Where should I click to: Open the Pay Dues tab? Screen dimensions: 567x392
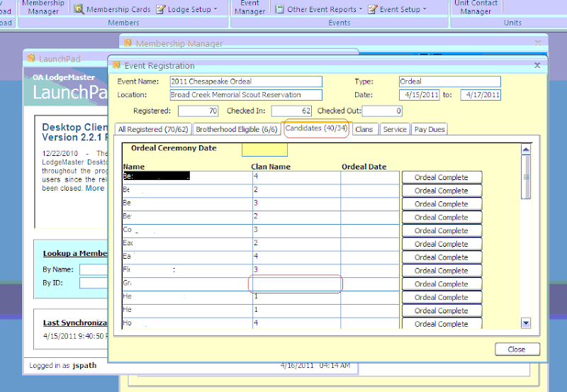[x=430, y=129]
